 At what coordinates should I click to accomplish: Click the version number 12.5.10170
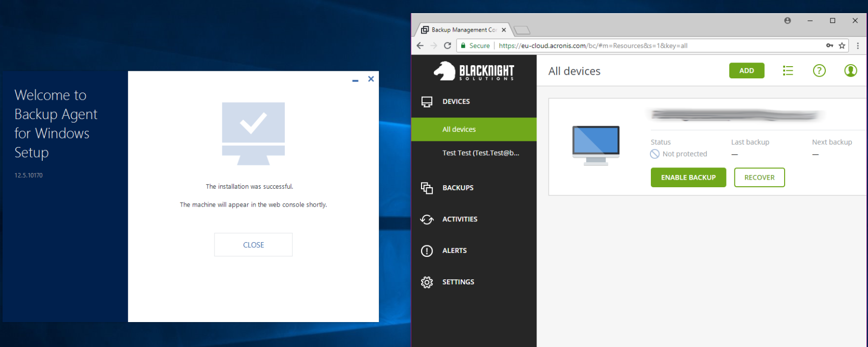(28, 175)
